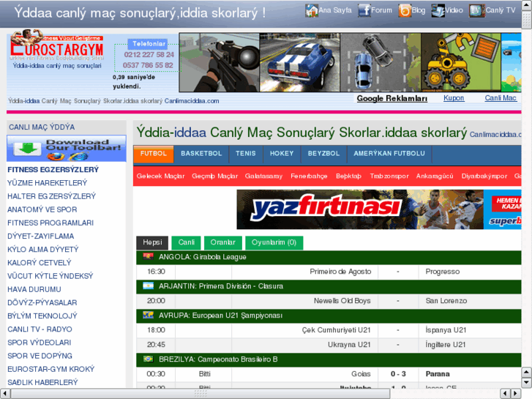The height and width of the screenshot is (399, 532).
Task: Select the FUTBOL tab
Action: [x=154, y=154]
